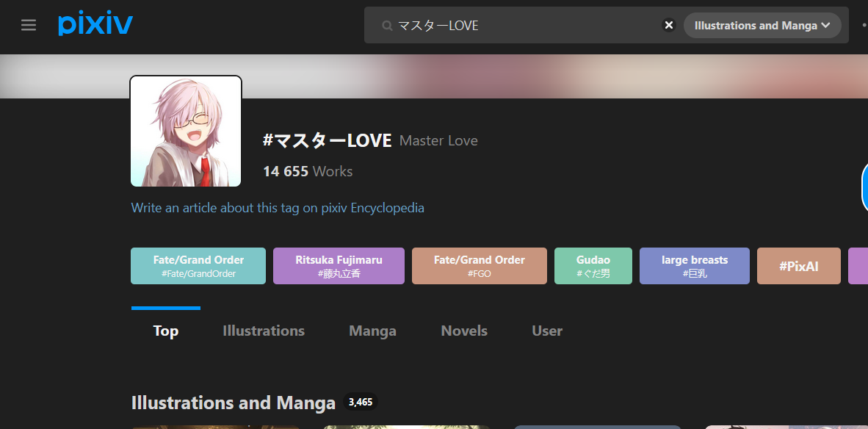Image resolution: width=868 pixels, height=429 pixels.
Task: Select the #PixAI tag chip
Action: (x=799, y=266)
